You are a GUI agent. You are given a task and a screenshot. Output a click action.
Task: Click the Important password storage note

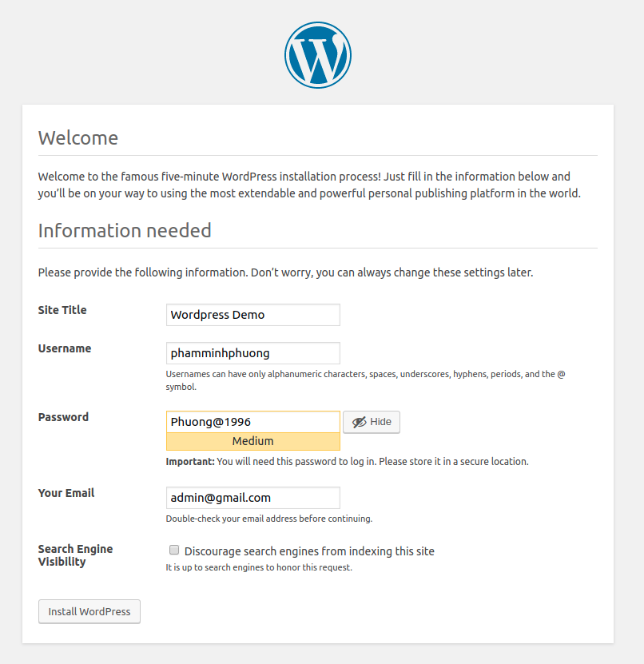pyautogui.click(x=347, y=462)
